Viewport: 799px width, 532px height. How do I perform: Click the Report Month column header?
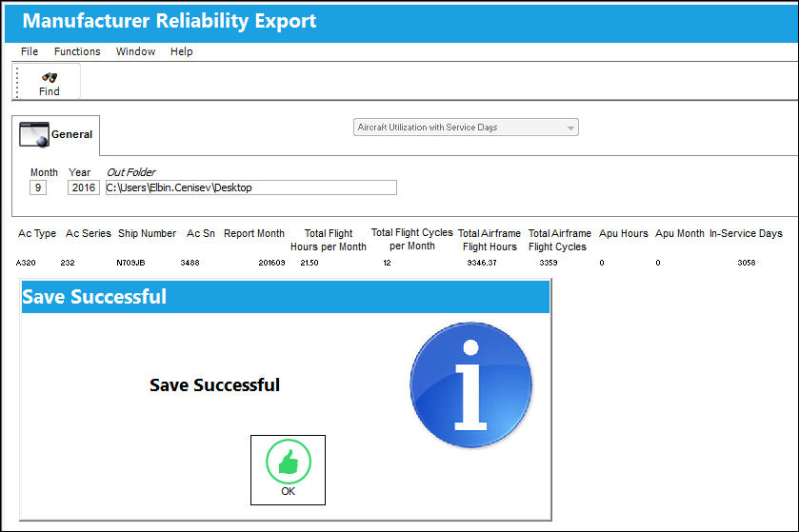click(x=254, y=233)
